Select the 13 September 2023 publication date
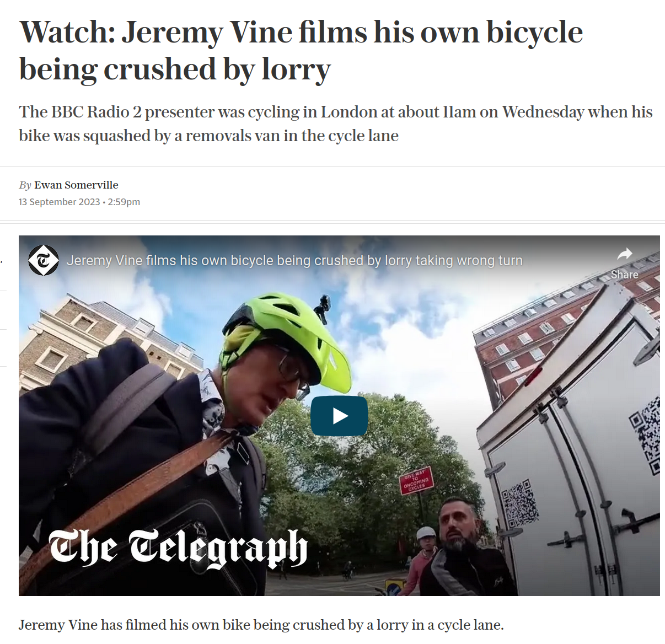 pyautogui.click(x=60, y=202)
